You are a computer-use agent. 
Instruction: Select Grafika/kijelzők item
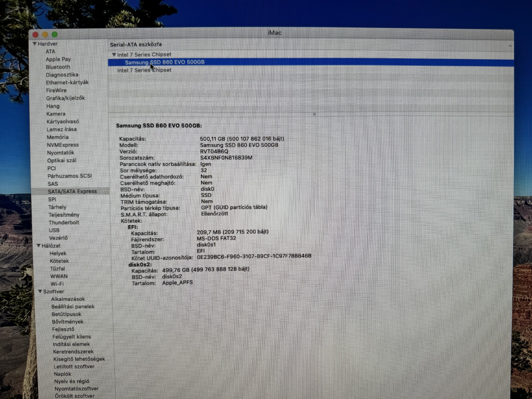65,98
